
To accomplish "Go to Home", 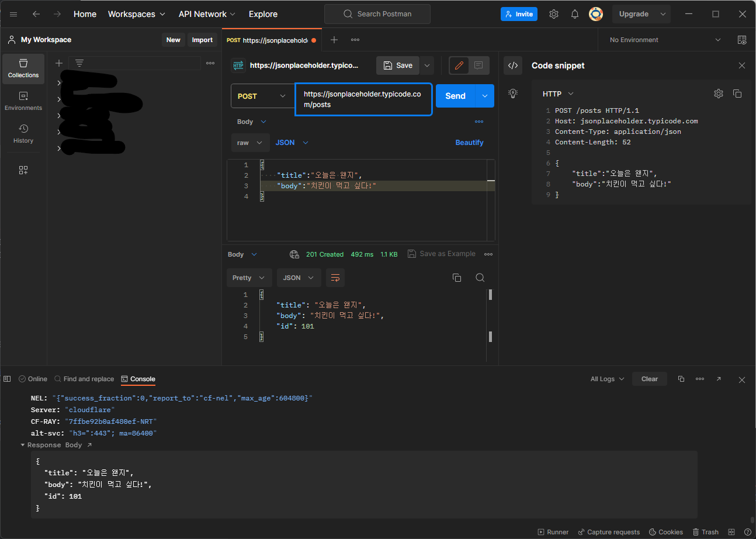I will [85, 14].
